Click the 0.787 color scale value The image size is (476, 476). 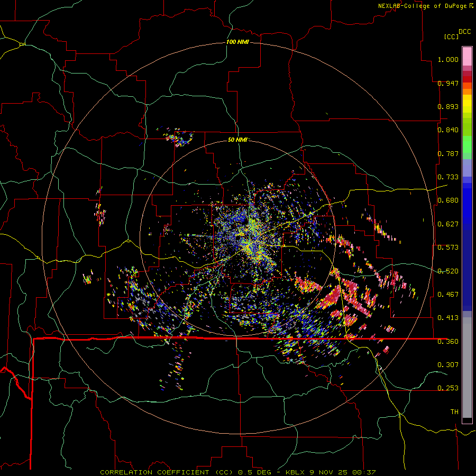[x=448, y=153]
